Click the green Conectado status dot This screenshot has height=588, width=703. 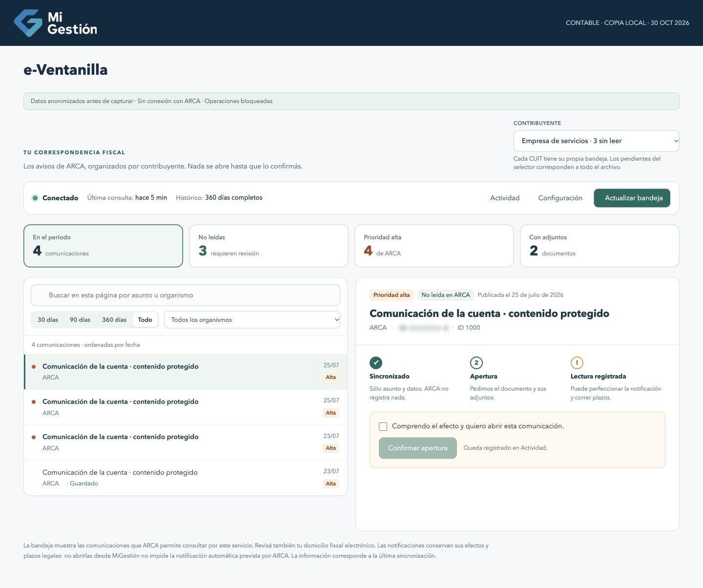pos(35,198)
